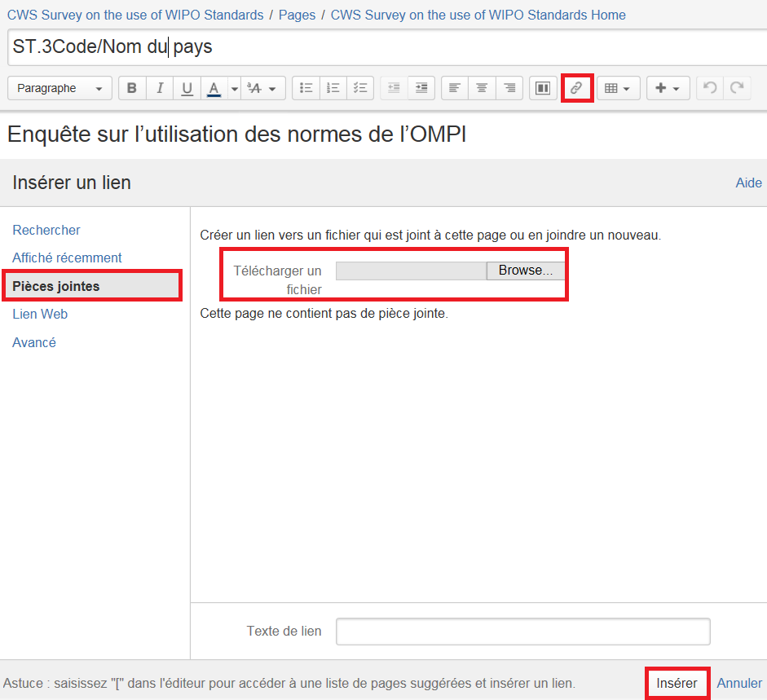Click the Browse... file button
The height and width of the screenshot is (700, 767).
point(525,271)
